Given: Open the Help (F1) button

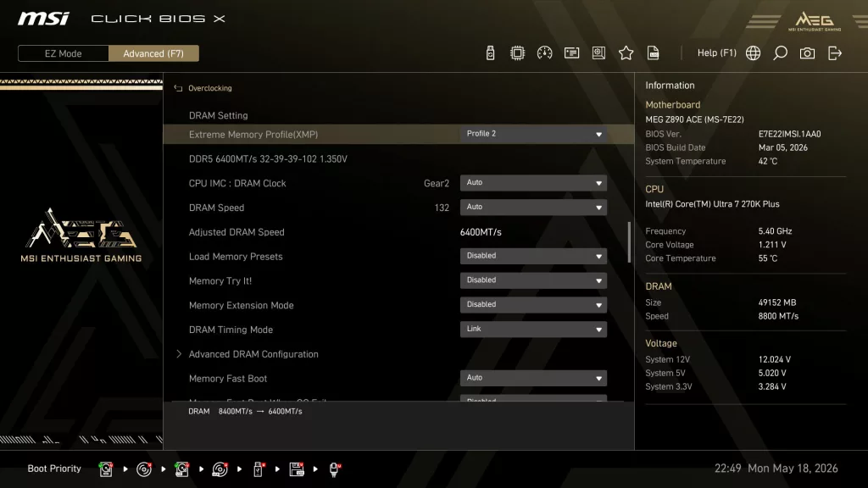Looking at the screenshot, I should [717, 53].
